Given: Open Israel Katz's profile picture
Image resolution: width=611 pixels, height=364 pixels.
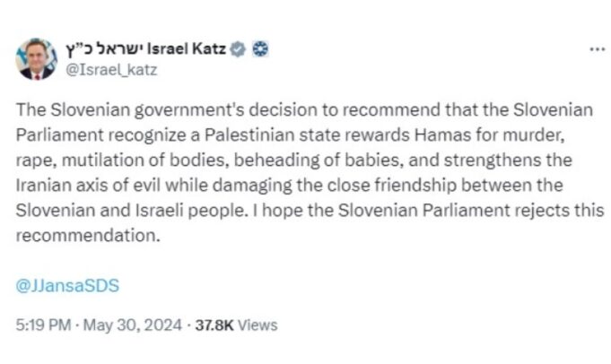Looking at the screenshot, I should click(33, 58).
